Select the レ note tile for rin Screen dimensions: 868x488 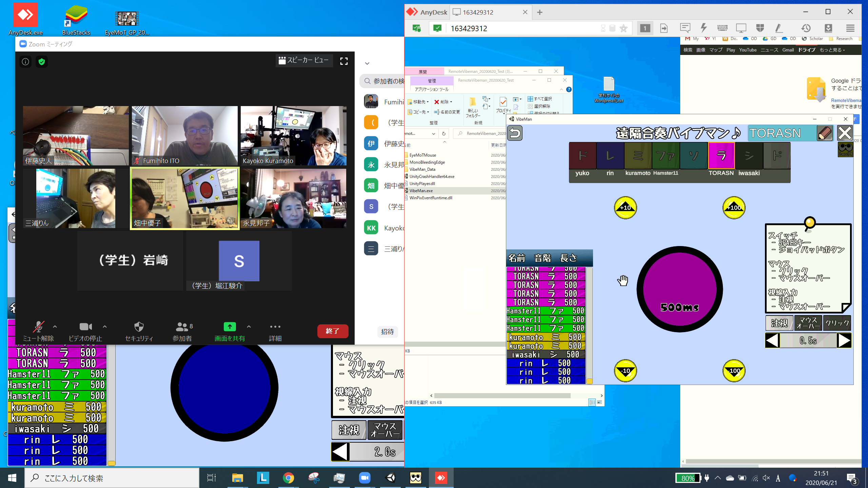tap(610, 156)
